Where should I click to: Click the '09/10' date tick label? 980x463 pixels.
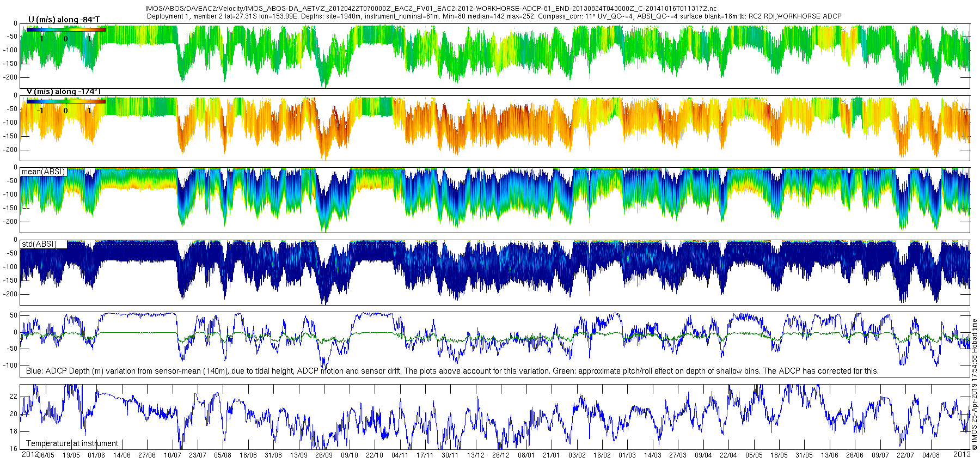coord(350,455)
